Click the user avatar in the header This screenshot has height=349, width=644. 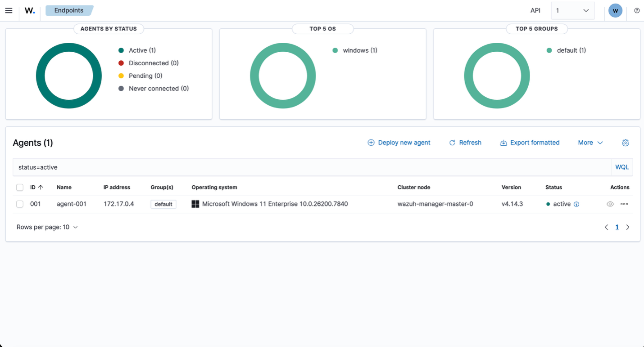click(x=615, y=10)
